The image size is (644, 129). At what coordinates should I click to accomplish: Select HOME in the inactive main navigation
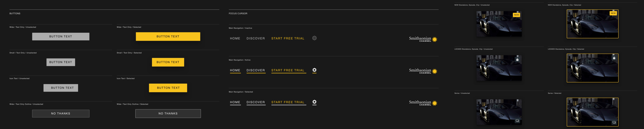[235, 38]
